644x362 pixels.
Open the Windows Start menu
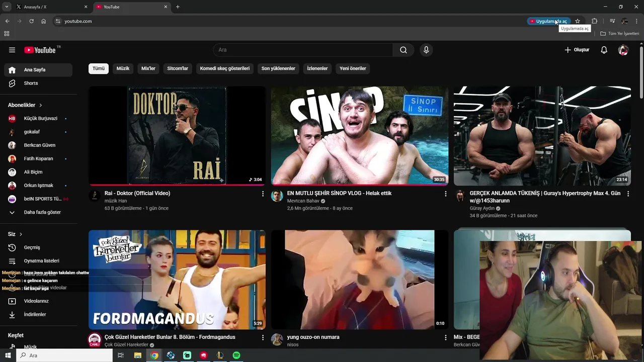(x=8, y=355)
